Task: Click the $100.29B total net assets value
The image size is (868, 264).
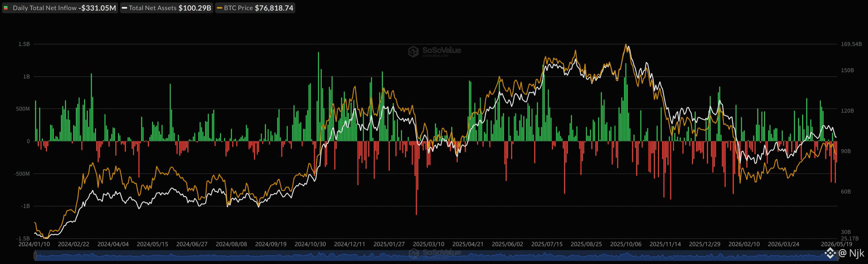Action: click(195, 8)
